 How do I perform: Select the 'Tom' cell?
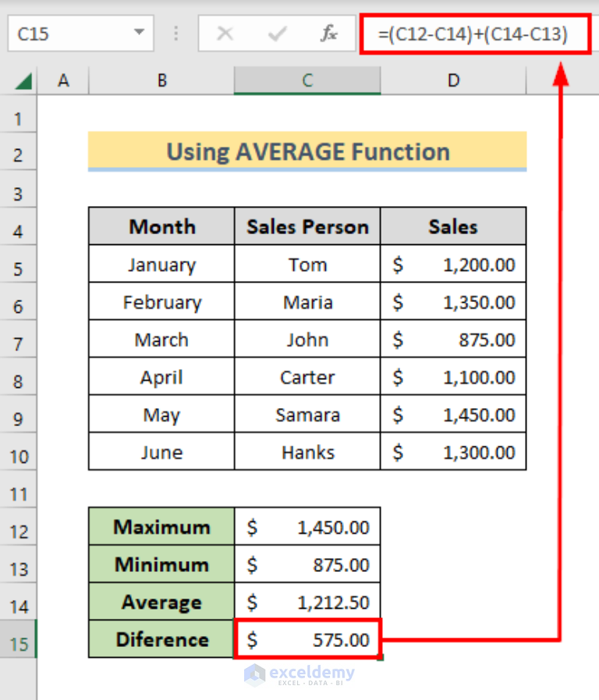point(307,264)
